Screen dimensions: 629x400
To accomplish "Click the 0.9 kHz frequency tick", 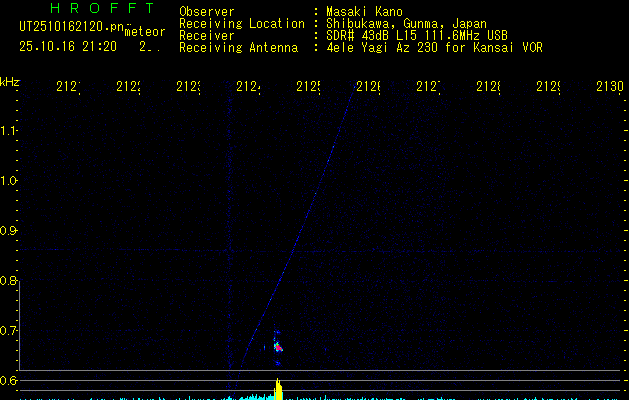I will [10, 231].
